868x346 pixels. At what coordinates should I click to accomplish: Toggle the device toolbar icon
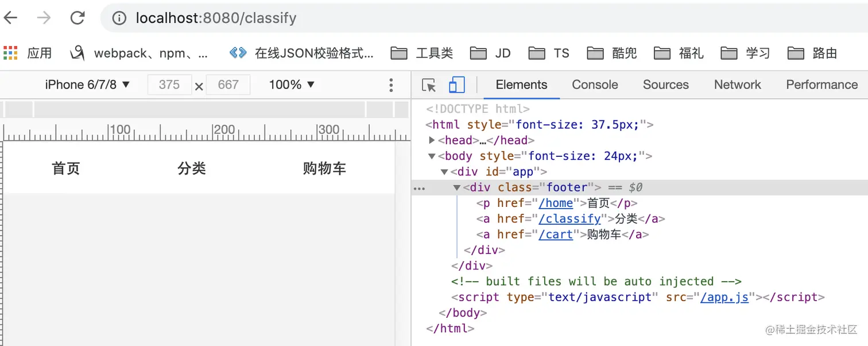456,84
